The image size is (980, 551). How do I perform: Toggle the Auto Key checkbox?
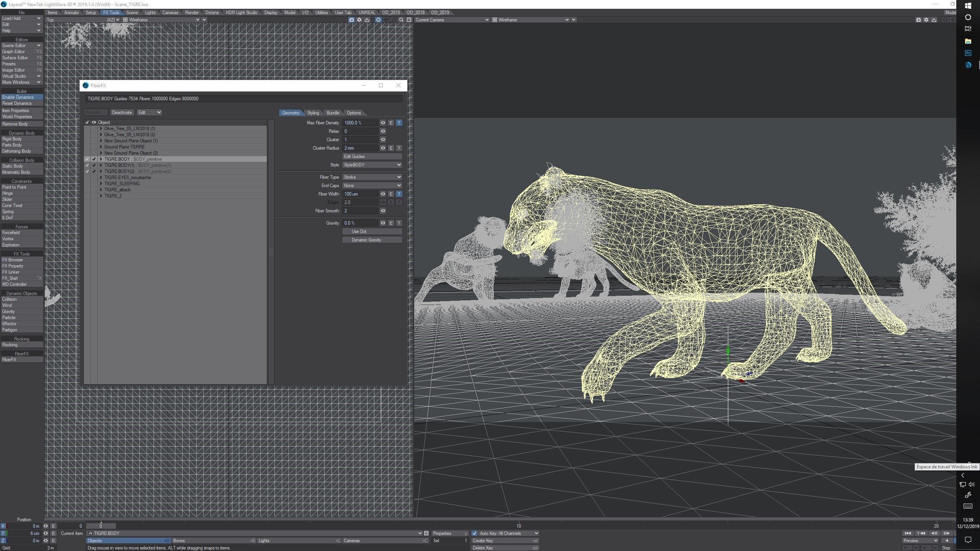tap(475, 533)
